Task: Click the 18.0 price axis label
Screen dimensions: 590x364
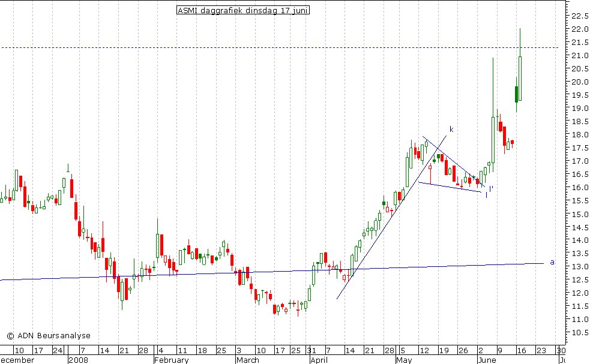Action: [x=580, y=134]
